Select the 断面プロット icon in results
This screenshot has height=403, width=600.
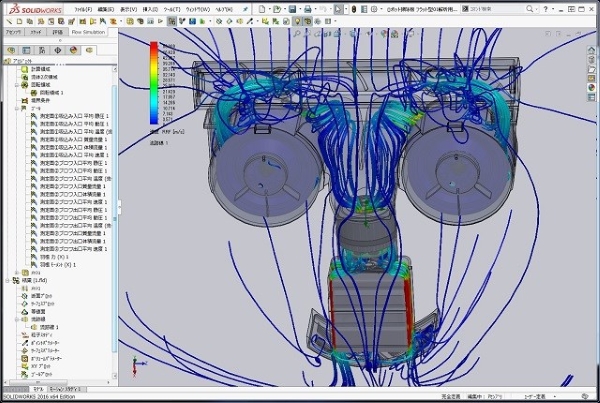(25, 295)
